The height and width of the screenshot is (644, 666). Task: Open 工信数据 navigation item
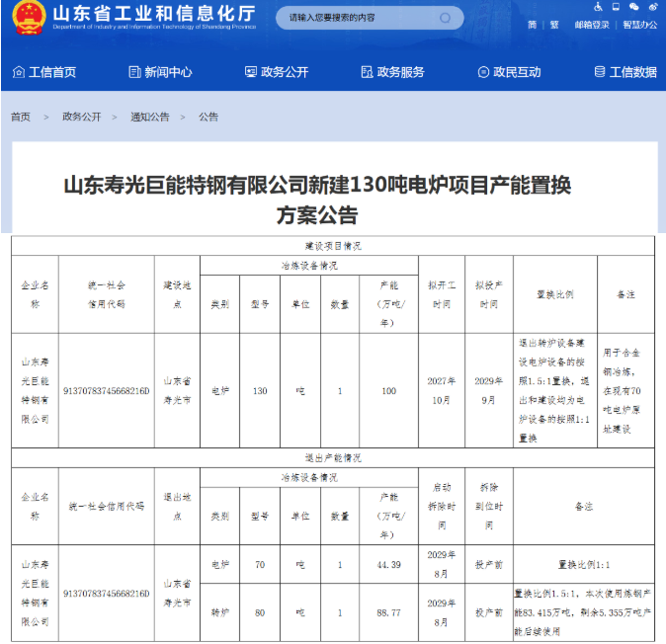click(625, 72)
